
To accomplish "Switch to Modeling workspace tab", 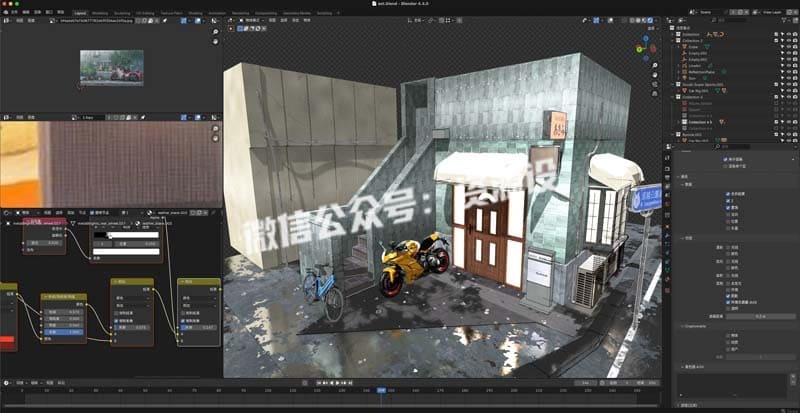I will tap(100, 13).
